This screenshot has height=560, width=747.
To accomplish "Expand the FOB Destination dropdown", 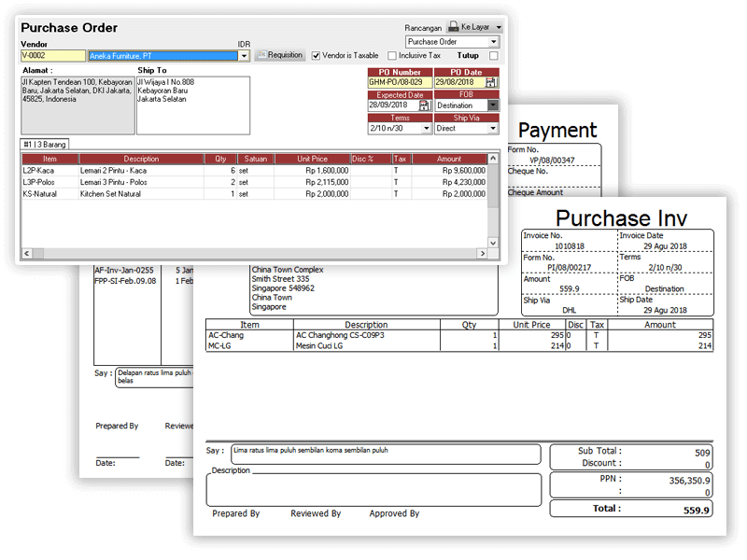I will click(x=493, y=105).
